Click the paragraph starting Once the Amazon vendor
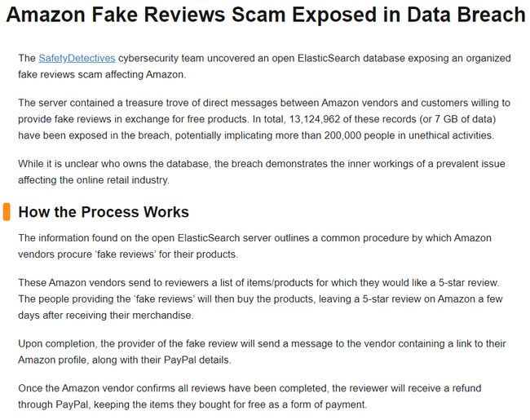 [250, 396]
